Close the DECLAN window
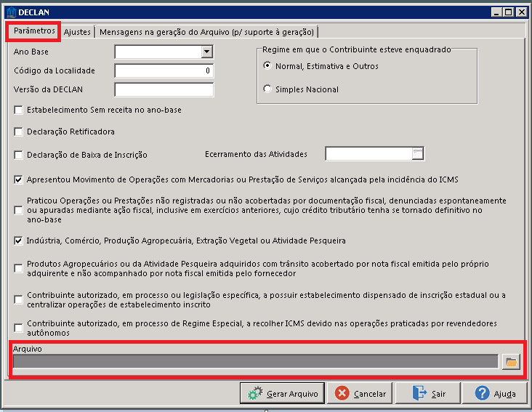532x412 pixels. 521,12
